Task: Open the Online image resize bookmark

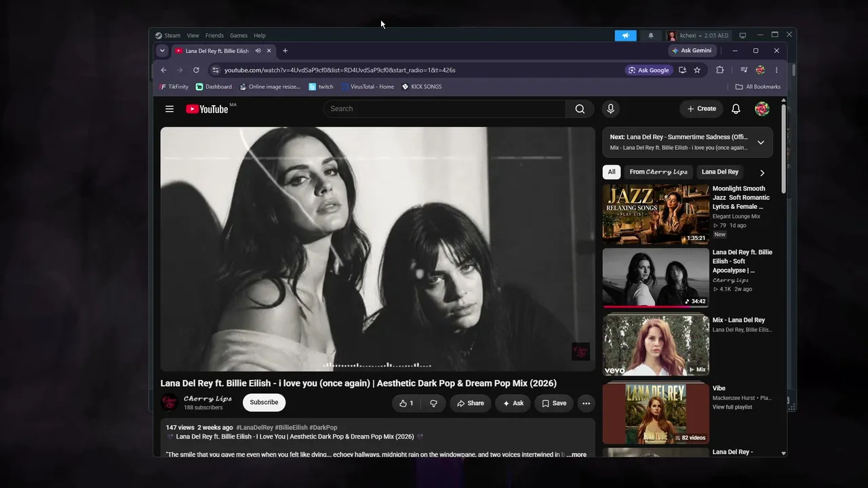Action: tap(270, 87)
